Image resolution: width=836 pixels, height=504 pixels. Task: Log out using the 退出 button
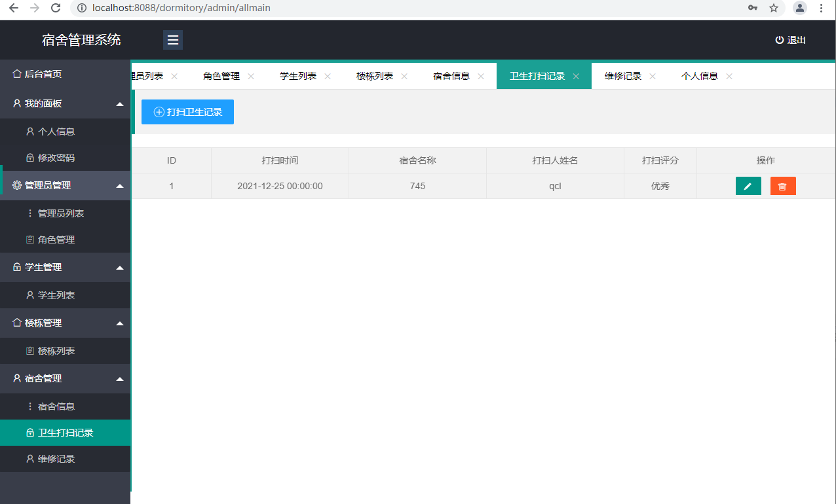point(790,40)
